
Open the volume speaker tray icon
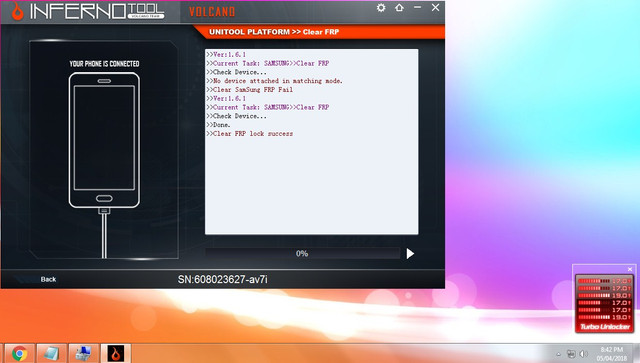[x=584, y=354]
